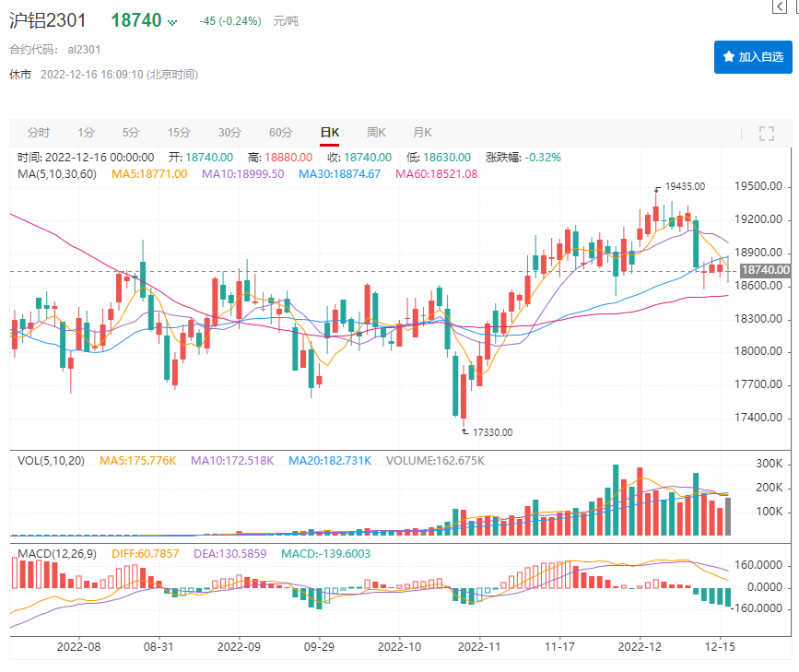Switch to the 周K weekly chart
The image size is (799, 672).
(x=375, y=133)
